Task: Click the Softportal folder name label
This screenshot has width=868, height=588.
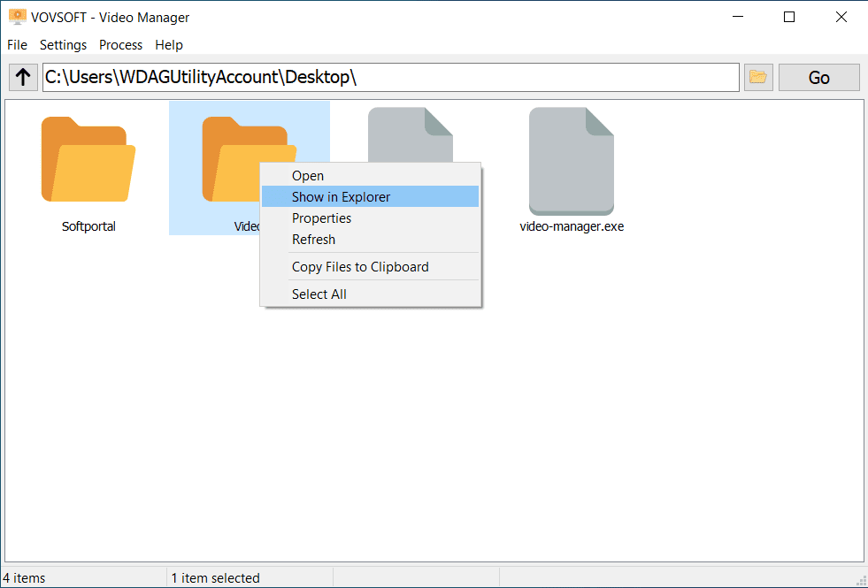Action: (88, 226)
